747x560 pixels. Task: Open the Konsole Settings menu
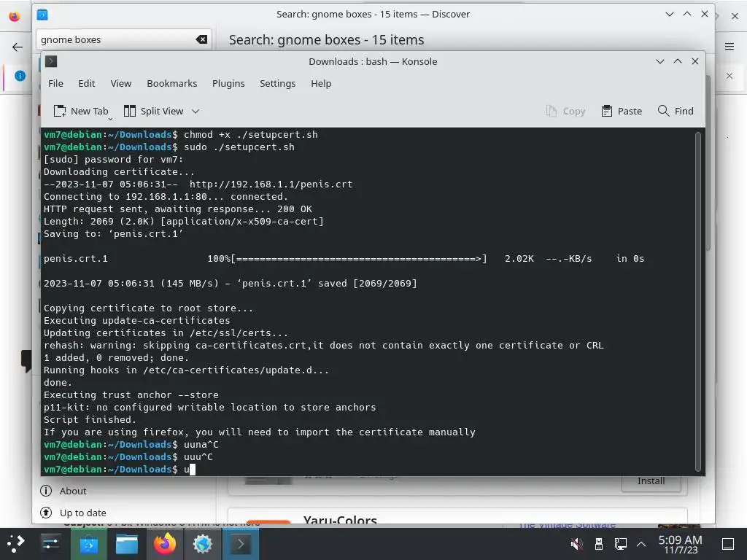[277, 83]
